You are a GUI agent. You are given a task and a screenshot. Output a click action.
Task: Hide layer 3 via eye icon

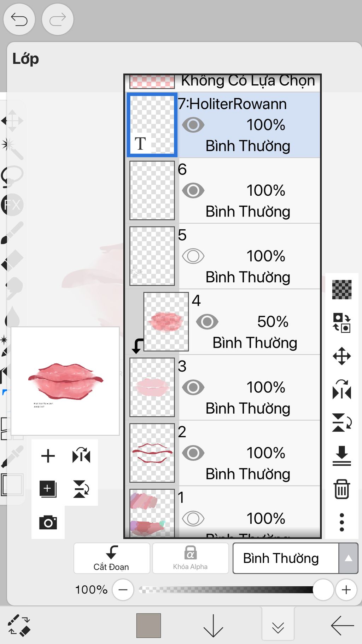193,387
